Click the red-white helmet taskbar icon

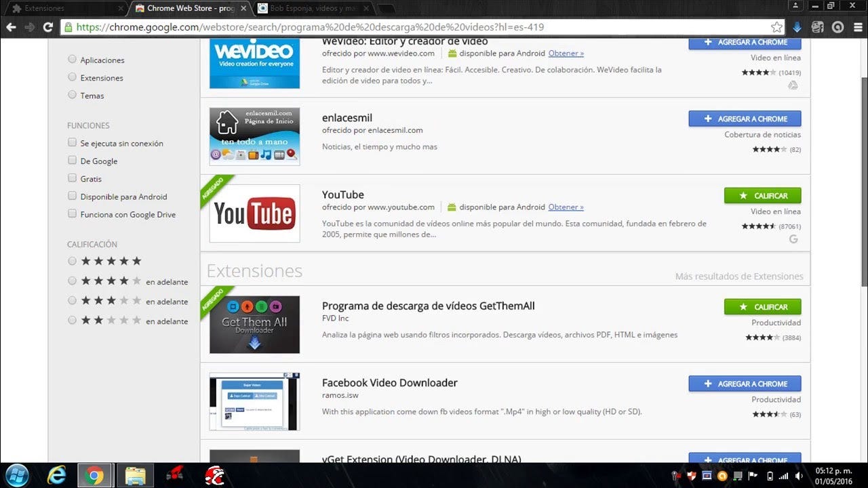pos(214,475)
